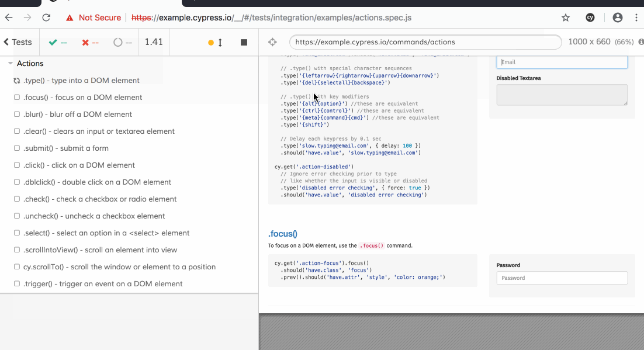The height and width of the screenshot is (350, 644).
Task: Collapse the Actions test suite
Action: coord(11,64)
